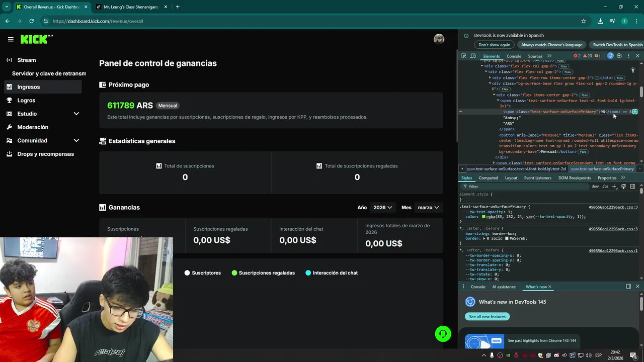Close the What's new drawer tab
This screenshot has width=644, height=362.
pos(549,287)
